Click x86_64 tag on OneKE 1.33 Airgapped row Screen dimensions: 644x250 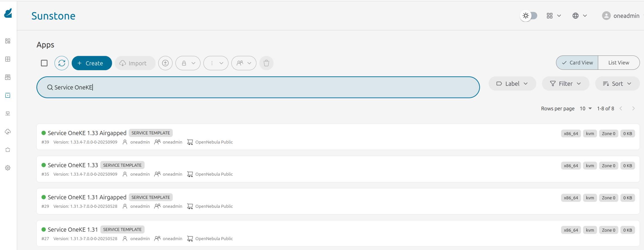[571, 134]
